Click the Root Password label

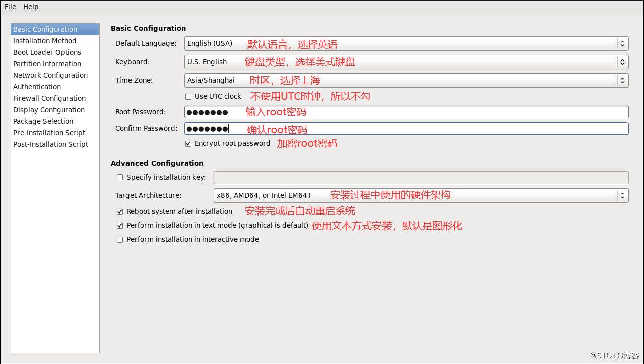pyautogui.click(x=141, y=112)
